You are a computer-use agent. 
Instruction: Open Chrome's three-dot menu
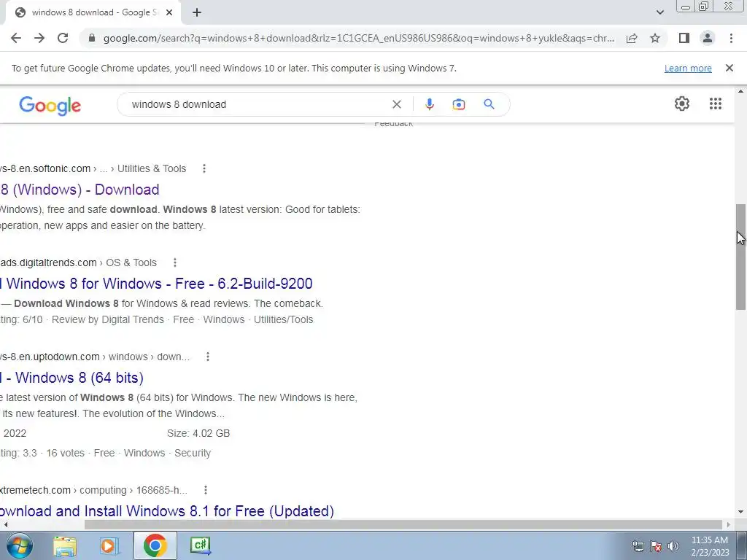pyautogui.click(x=731, y=38)
